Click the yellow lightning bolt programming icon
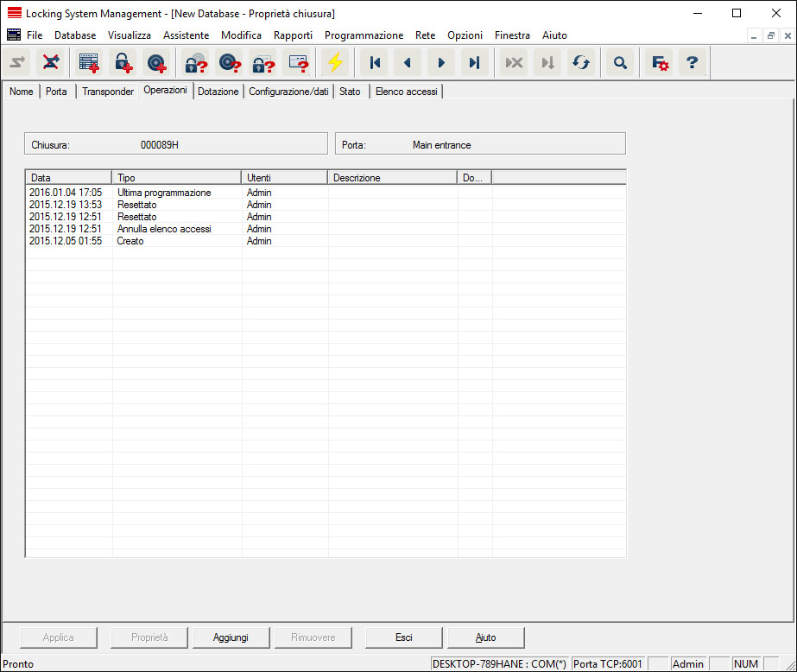Screen dimensions: 797x672 pos(335,63)
